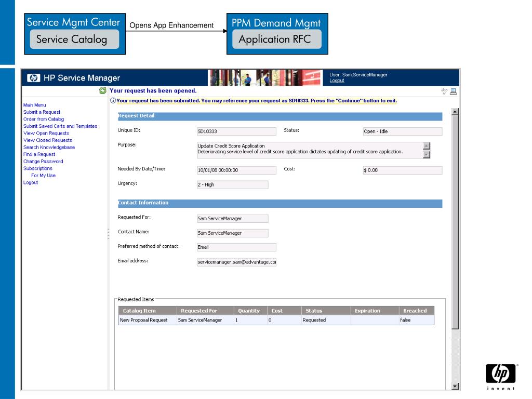Click the Request Detail section header
This screenshot has width=532, height=399.
(280, 116)
